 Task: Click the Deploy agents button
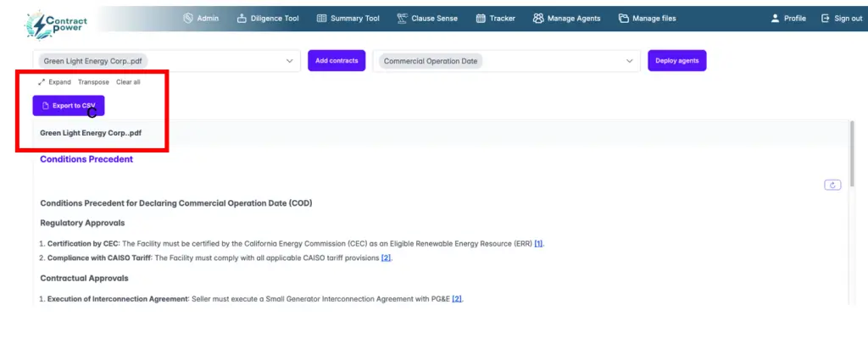pyautogui.click(x=676, y=61)
